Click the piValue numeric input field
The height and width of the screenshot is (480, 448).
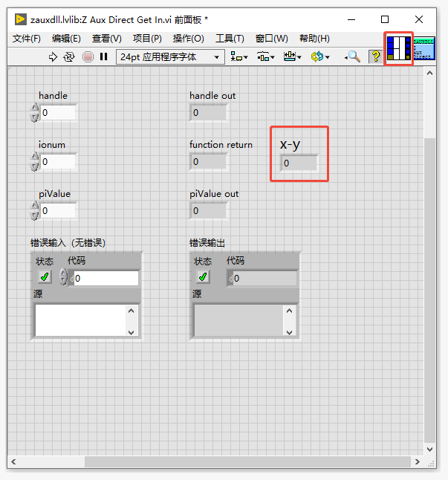[58, 210]
